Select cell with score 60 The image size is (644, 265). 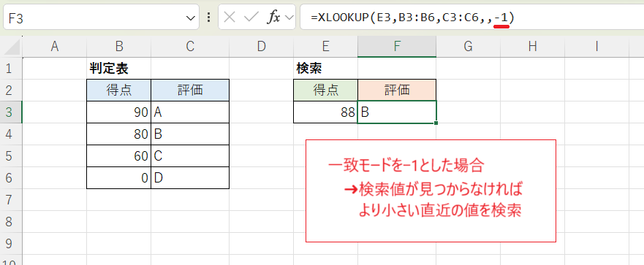pos(118,156)
